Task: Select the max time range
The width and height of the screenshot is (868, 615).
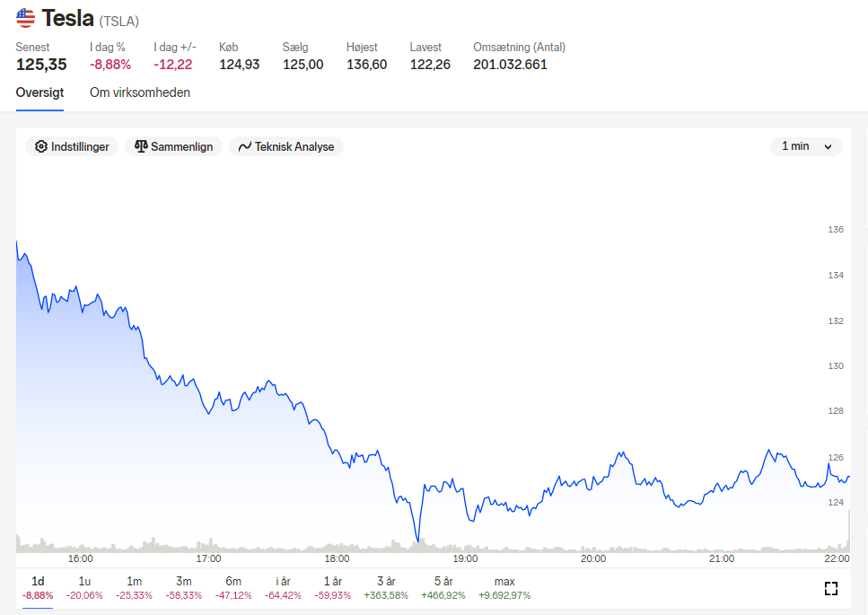Action: (x=504, y=588)
